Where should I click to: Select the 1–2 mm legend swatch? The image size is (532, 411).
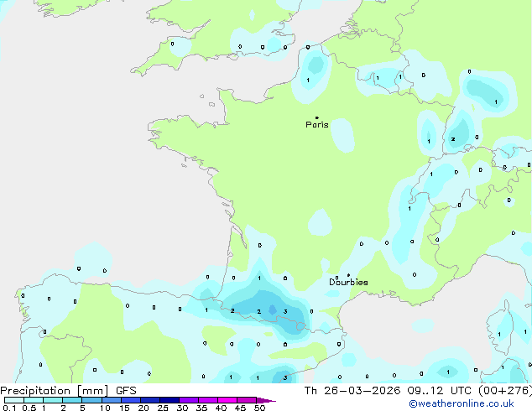click(x=53, y=400)
